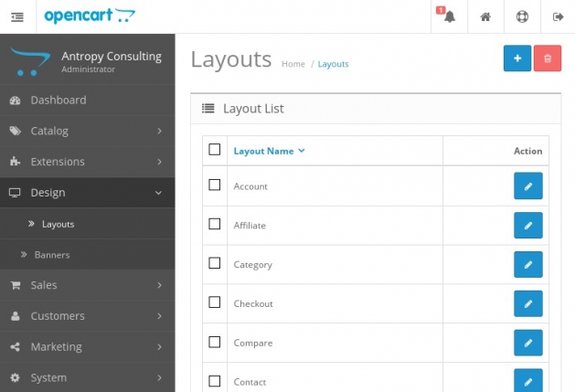The image size is (575, 392).
Task: Go to storefront via home icon
Action: pyautogui.click(x=485, y=16)
